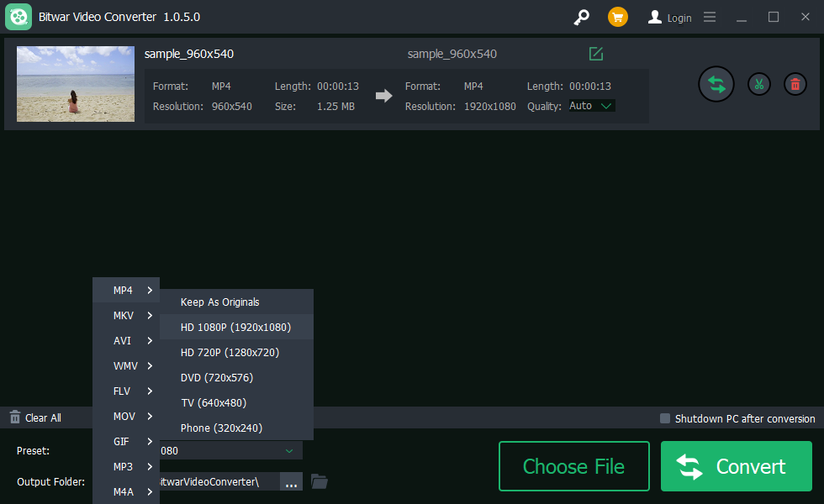Viewport: 824px width, 504px height.
Task: Expand the Quality Auto dropdown
Action: coord(592,106)
